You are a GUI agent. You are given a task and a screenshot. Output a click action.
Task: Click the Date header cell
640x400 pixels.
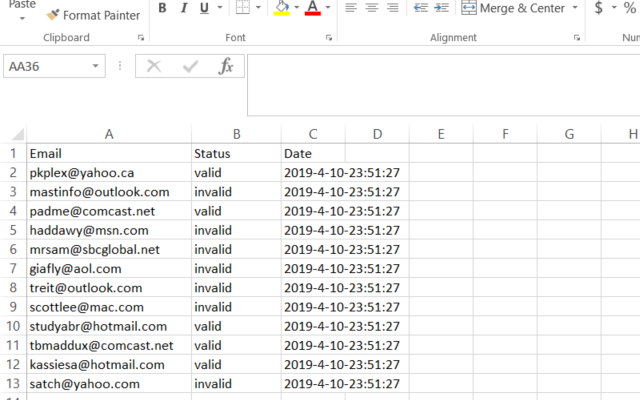point(313,153)
